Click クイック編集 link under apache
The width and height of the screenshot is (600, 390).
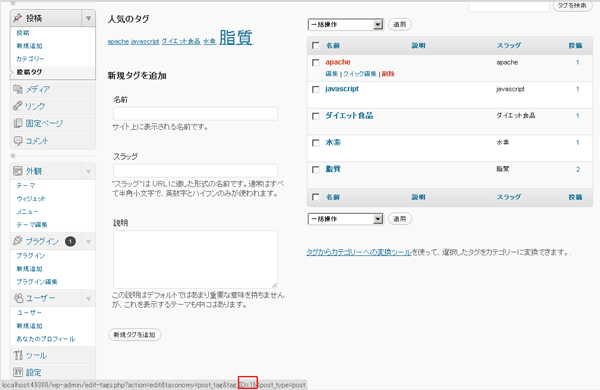[x=360, y=74]
